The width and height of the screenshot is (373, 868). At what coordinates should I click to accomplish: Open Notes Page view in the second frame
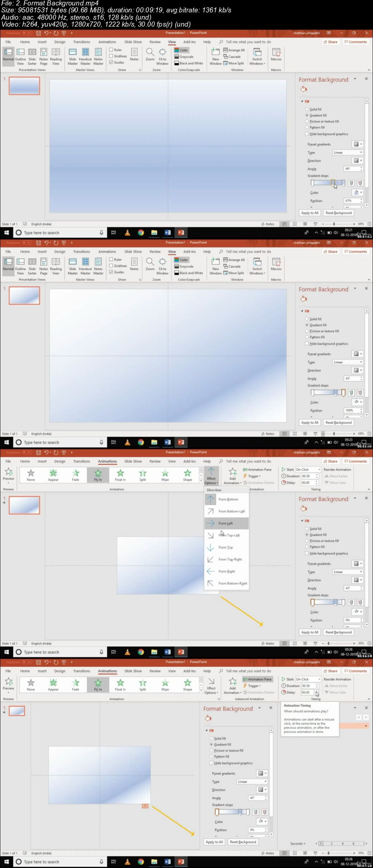coord(44,266)
